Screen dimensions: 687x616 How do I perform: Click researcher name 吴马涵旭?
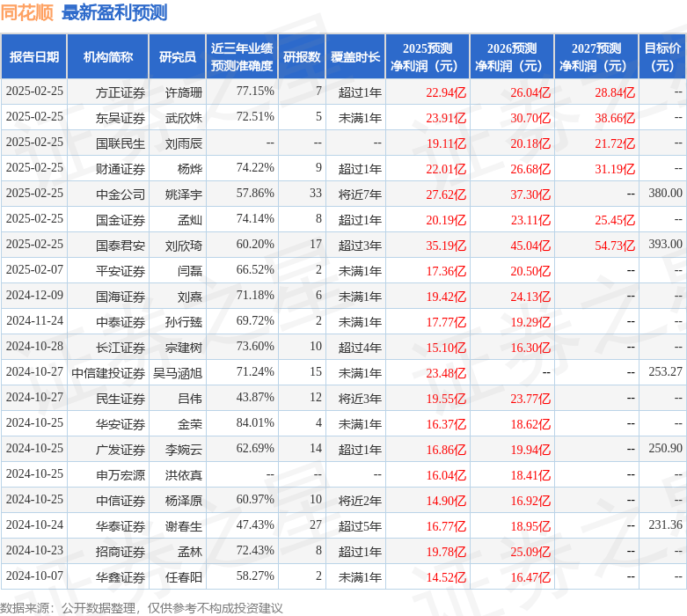point(178,372)
